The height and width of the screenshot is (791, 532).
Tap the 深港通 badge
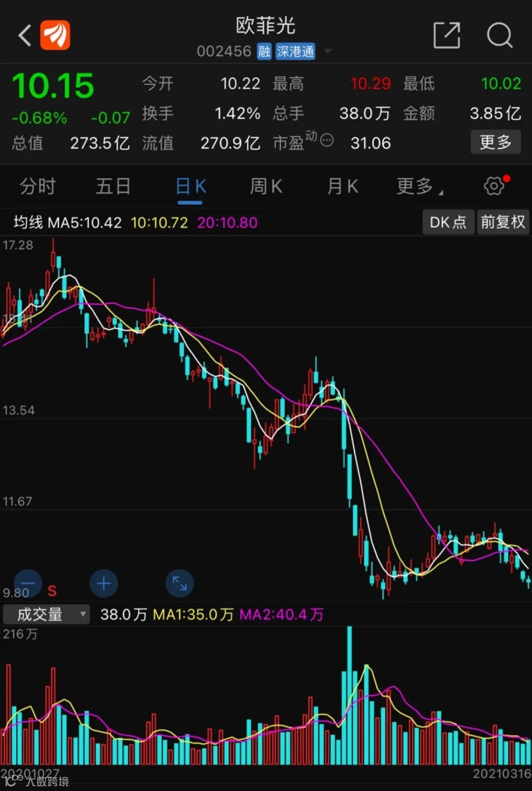tap(295, 51)
